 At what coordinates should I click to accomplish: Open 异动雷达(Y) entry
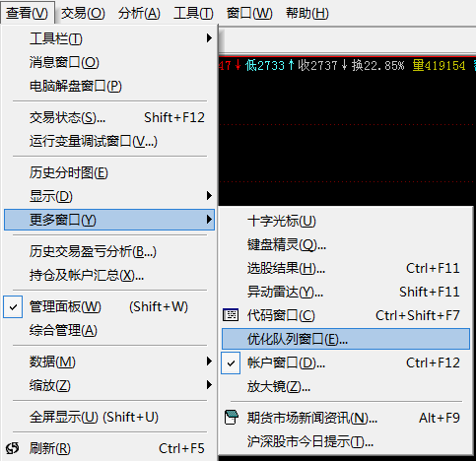pos(346,292)
